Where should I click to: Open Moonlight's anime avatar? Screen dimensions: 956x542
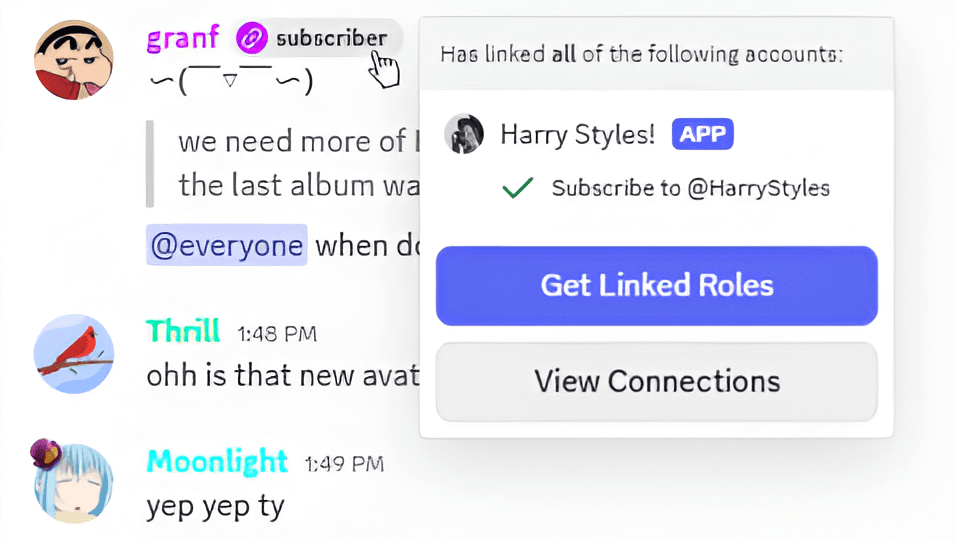click(x=74, y=484)
